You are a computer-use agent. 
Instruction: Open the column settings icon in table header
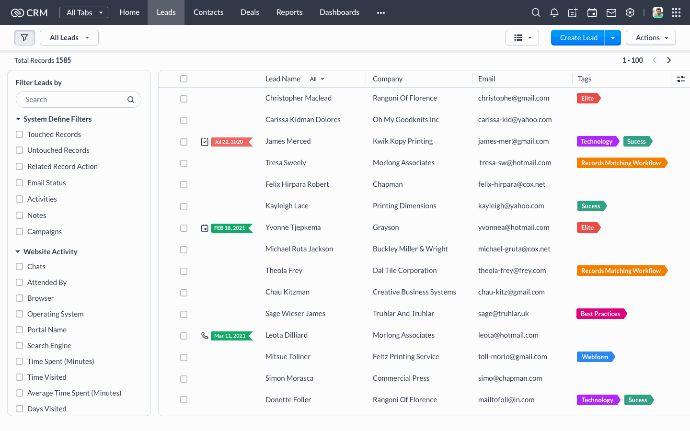[x=680, y=79]
